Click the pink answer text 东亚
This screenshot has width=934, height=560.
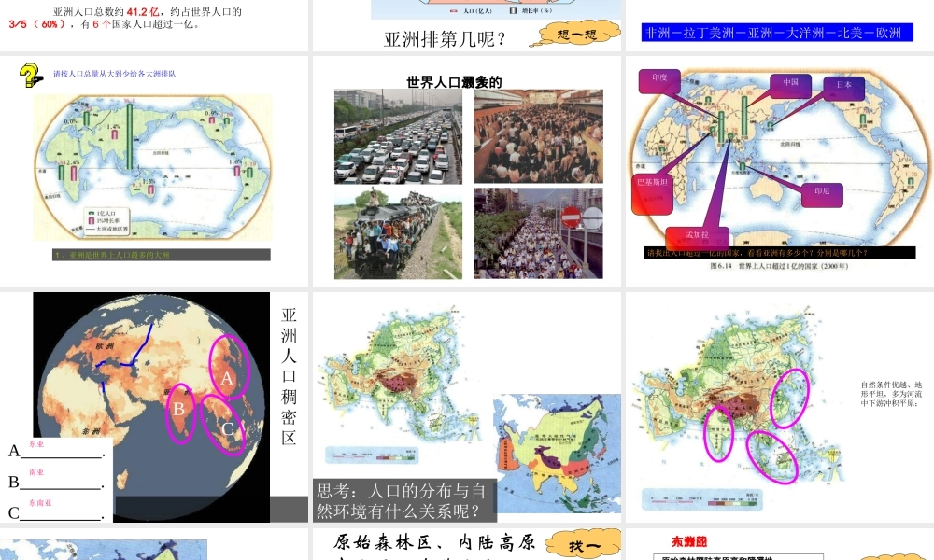click(36, 444)
